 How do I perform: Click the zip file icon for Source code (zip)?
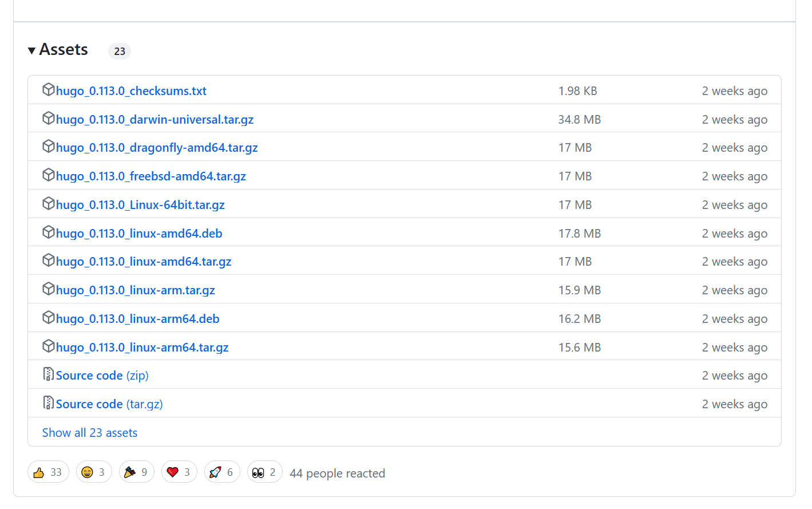[49, 374]
